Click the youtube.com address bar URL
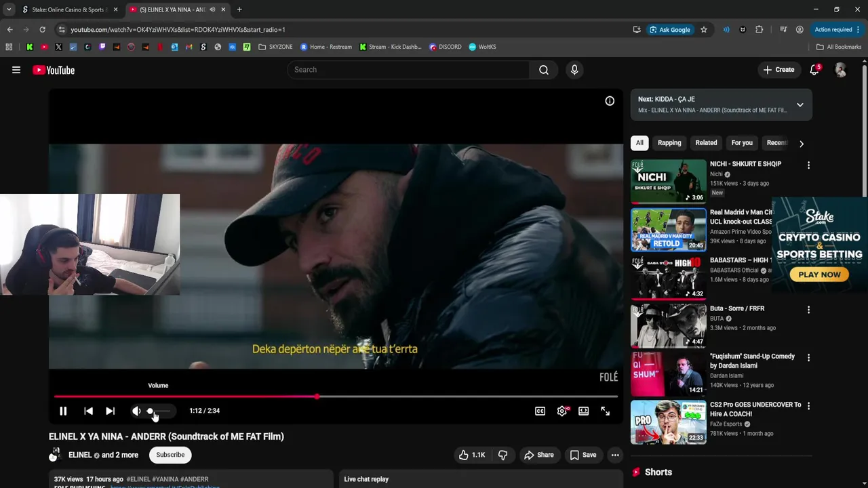The image size is (868, 488). (x=178, y=30)
